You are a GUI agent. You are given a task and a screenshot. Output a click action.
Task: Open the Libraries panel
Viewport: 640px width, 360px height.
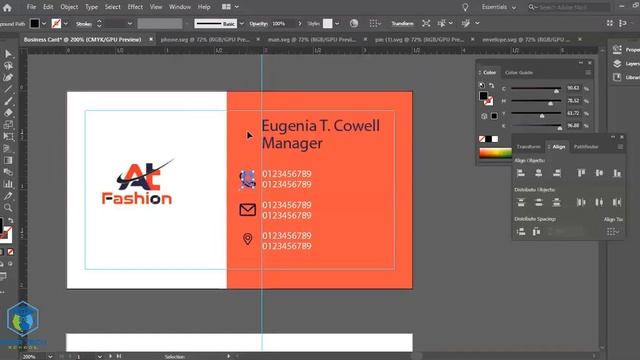click(627, 77)
